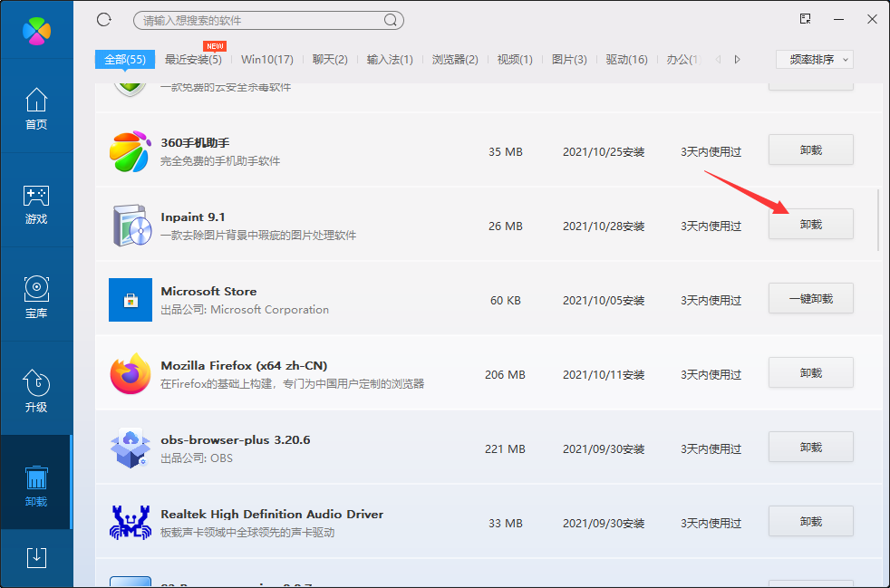The height and width of the screenshot is (588, 890).
Task: Click the Mozilla Firefox app icon
Action: tap(131, 374)
